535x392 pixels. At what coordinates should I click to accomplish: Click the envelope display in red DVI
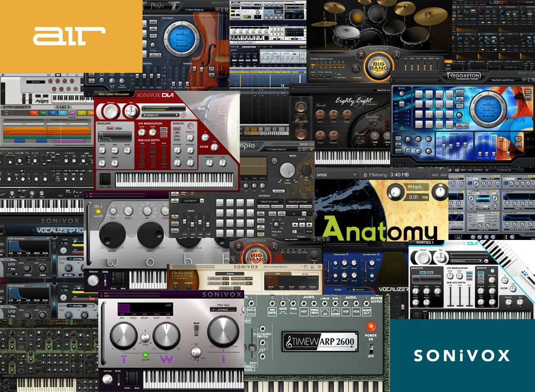pos(115,136)
